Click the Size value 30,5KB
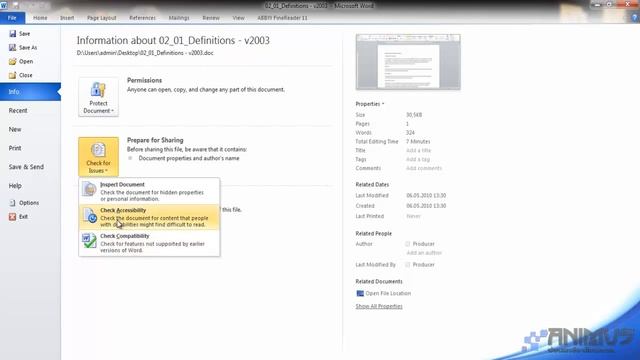The image size is (640, 360). (x=414, y=115)
